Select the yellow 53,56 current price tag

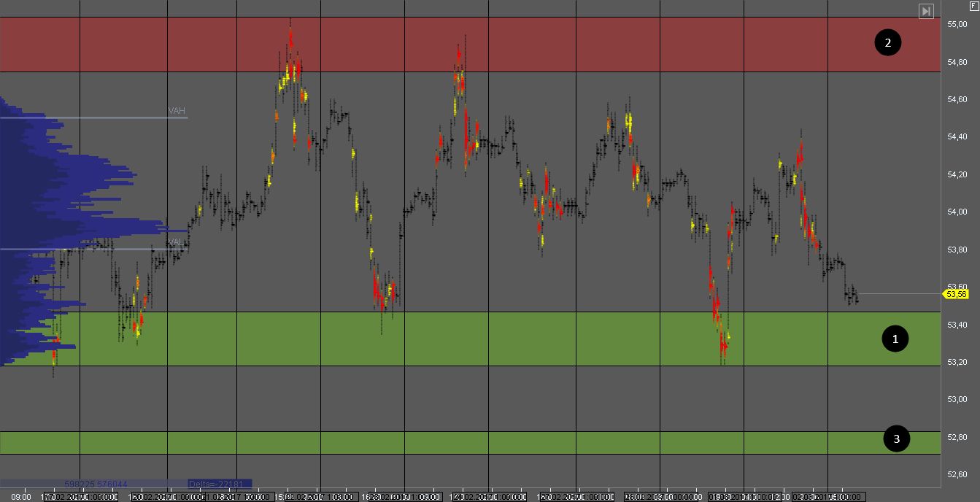[x=956, y=294]
